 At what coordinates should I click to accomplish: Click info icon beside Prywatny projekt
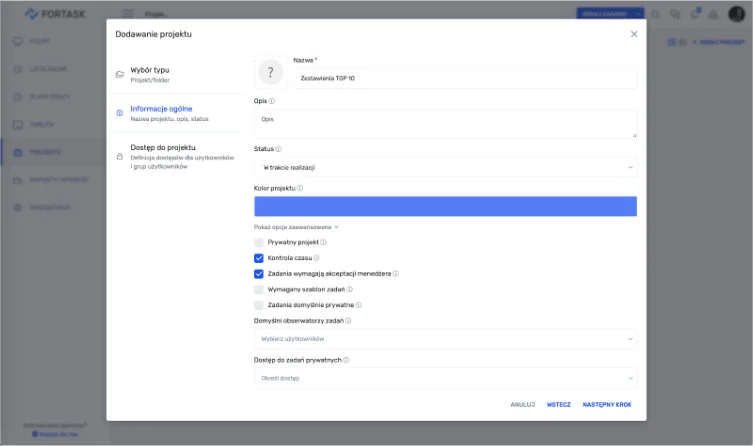pos(323,243)
